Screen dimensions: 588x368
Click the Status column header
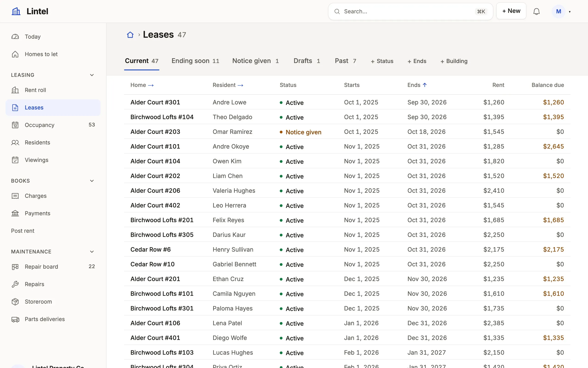pyautogui.click(x=288, y=85)
